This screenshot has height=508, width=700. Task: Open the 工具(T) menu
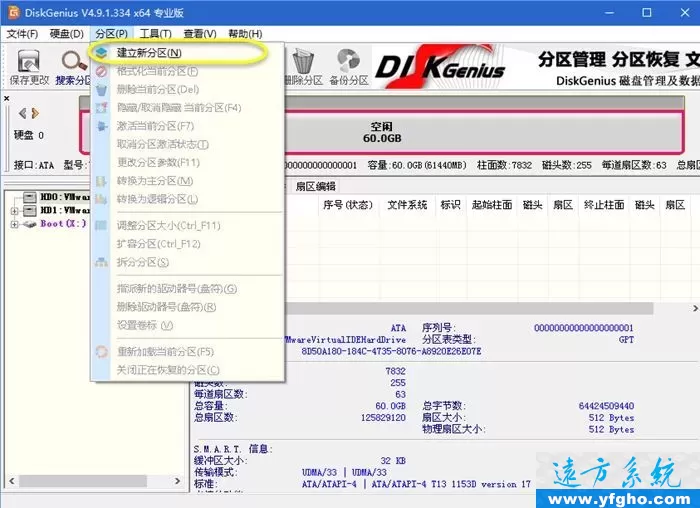tap(155, 34)
